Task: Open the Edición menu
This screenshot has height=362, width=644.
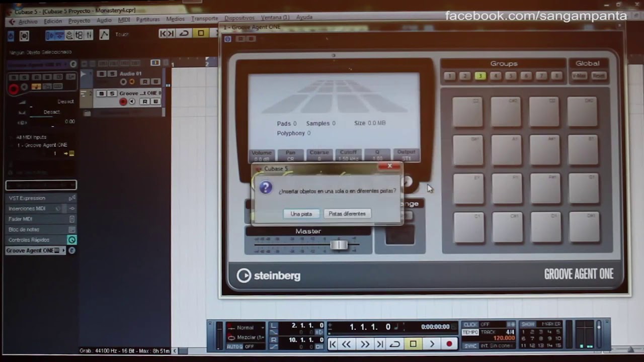Action: point(53,21)
